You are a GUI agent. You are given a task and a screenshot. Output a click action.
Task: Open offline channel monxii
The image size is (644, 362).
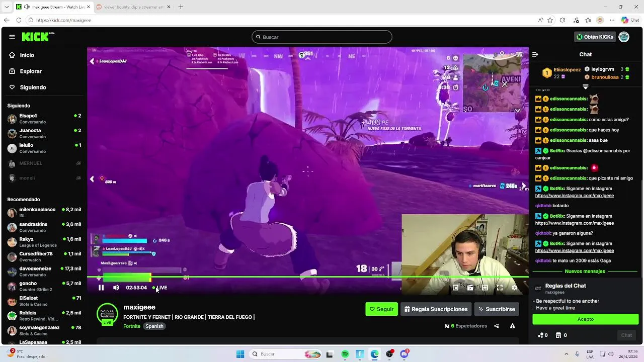[x=44, y=178]
